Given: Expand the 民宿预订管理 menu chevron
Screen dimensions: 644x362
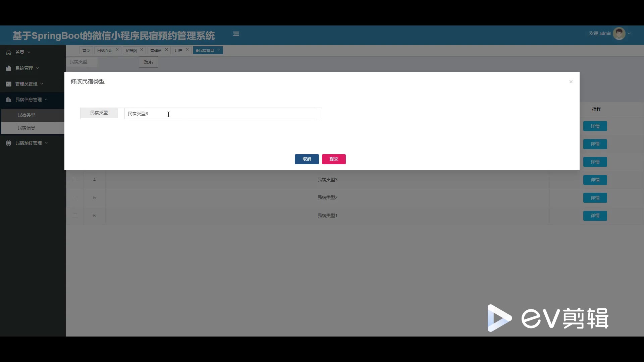Looking at the screenshot, I should pyautogui.click(x=46, y=143).
